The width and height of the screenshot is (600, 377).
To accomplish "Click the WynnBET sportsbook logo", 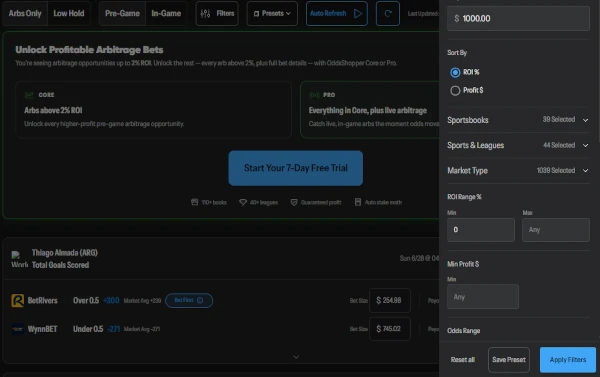I will tap(18, 329).
